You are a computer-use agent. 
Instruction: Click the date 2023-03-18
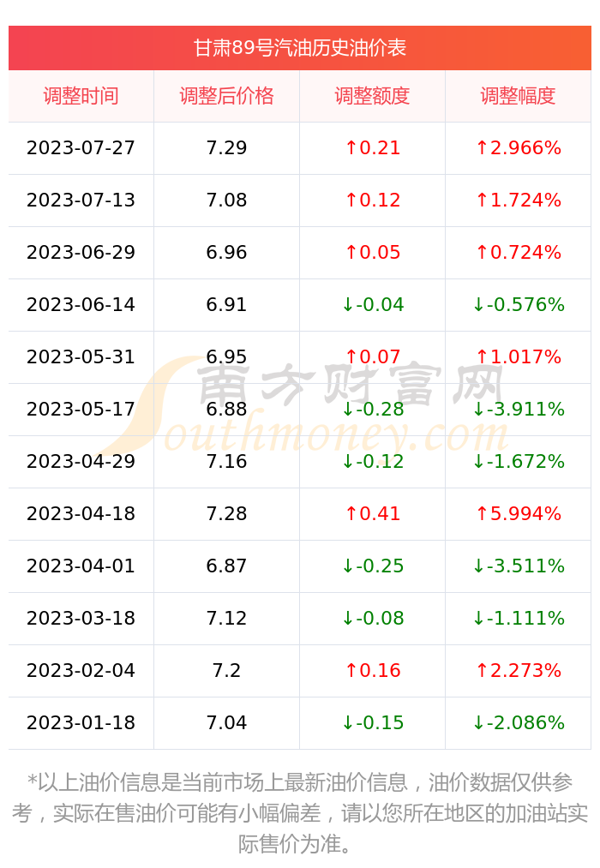point(81,619)
